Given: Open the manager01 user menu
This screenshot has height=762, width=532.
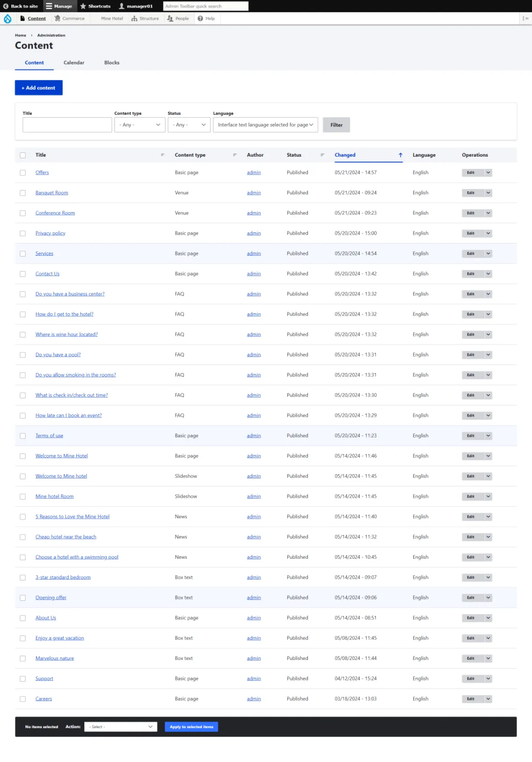Looking at the screenshot, I should 136,6.
